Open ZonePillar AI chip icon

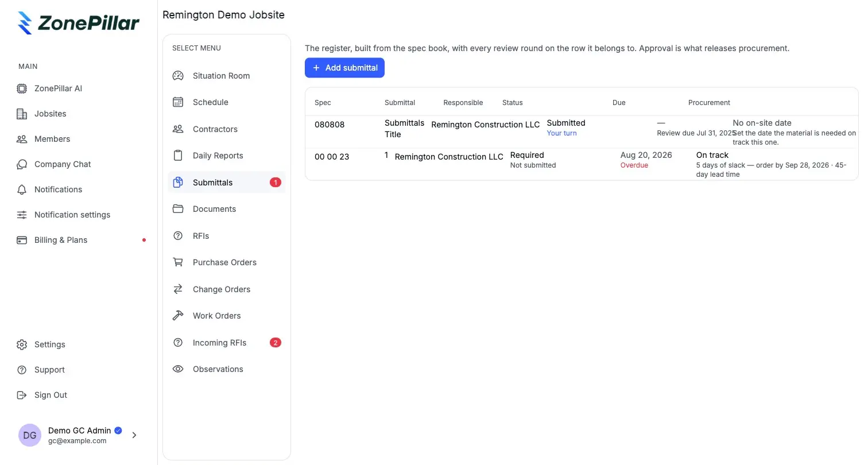22,88
